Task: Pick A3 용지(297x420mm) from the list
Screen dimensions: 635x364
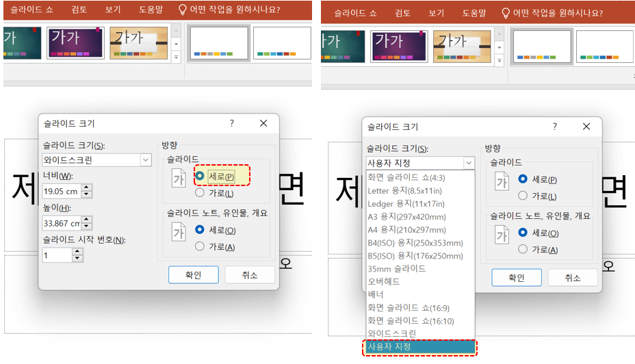Action: click(420, 217)
